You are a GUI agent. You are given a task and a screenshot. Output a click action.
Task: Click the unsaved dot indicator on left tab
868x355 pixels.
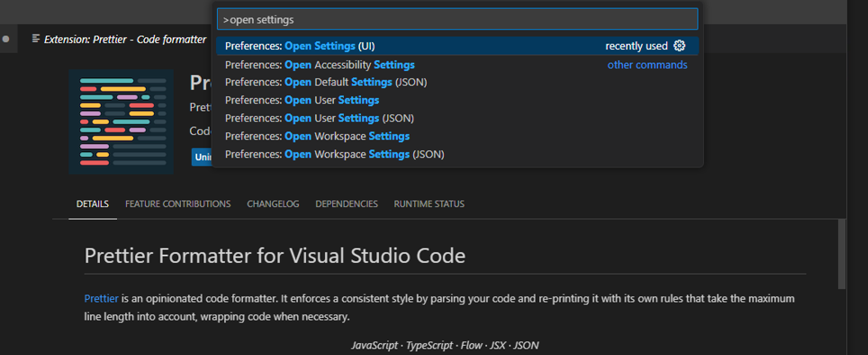(x=6, y=40)
